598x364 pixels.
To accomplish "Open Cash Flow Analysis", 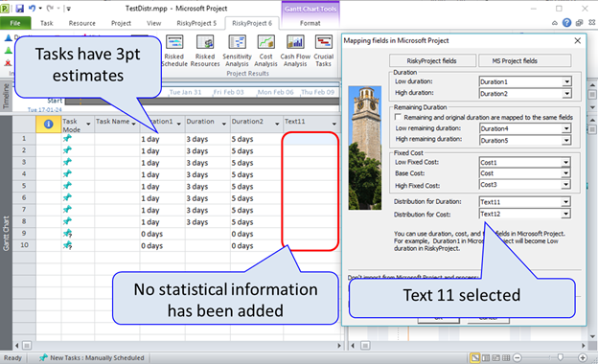I will [295, 51].
